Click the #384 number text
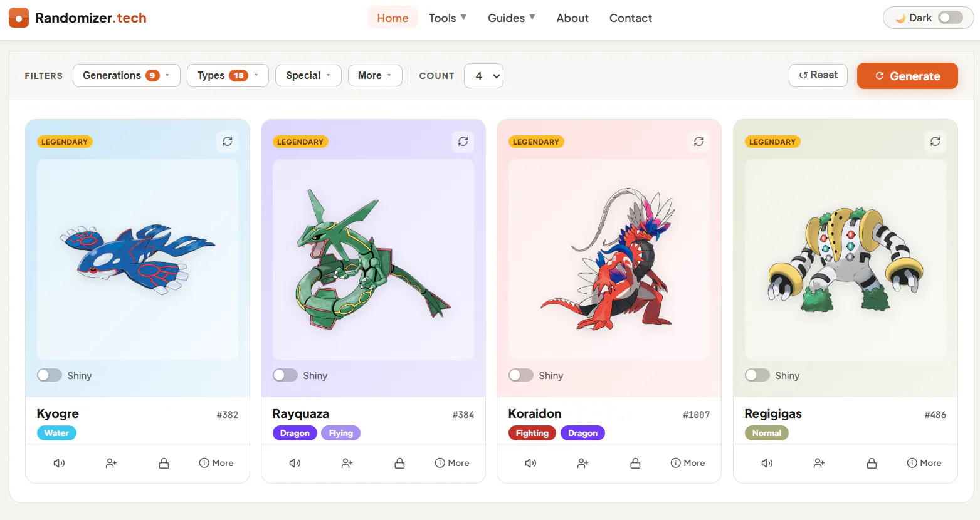The image size is (980, 520). pos(463,415)
